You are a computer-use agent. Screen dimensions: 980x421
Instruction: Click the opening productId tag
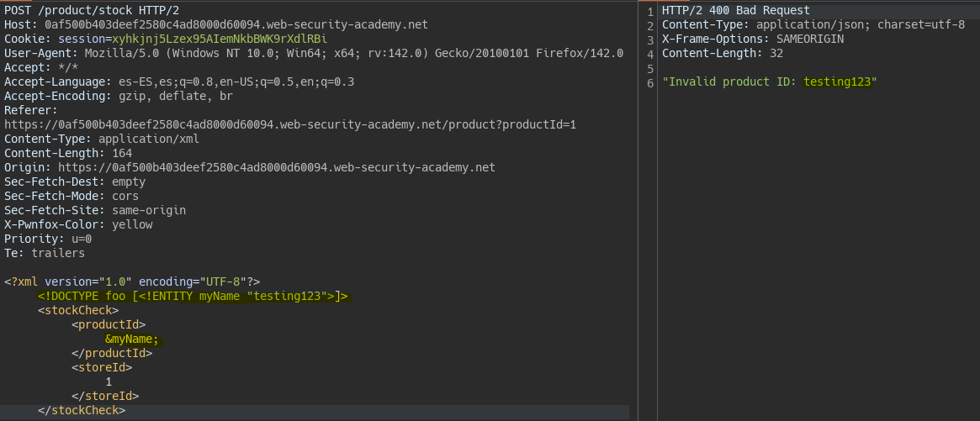tap(109, 325)
